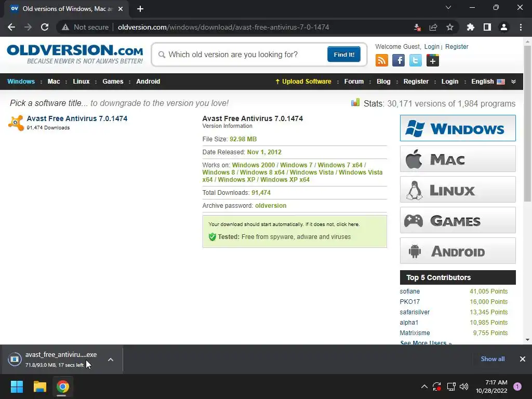Screen dimensions: 532x399
Task: Click the page vertical scrollbar thumb
Action: coord(527,124)
